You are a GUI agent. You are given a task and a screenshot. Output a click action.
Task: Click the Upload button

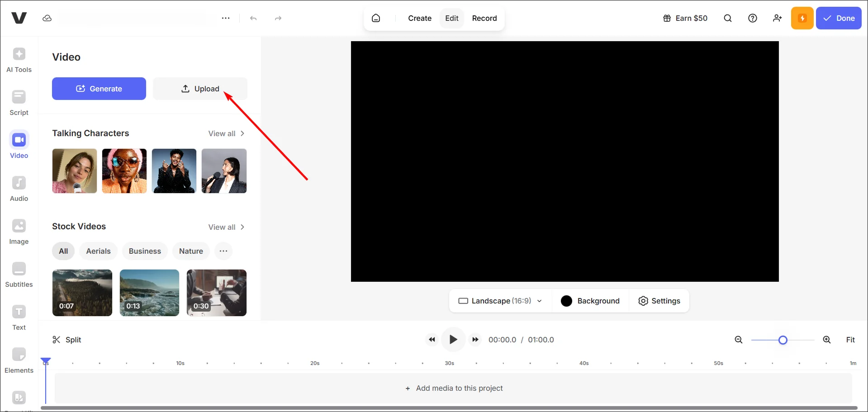tap(200, 89)
